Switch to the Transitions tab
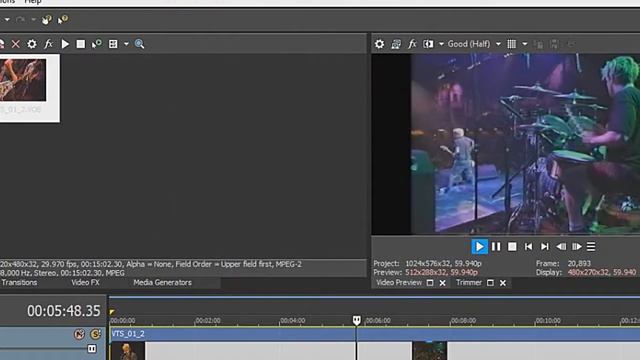The width and height of the screenshot is (640, 360). [x=19, y=282]
